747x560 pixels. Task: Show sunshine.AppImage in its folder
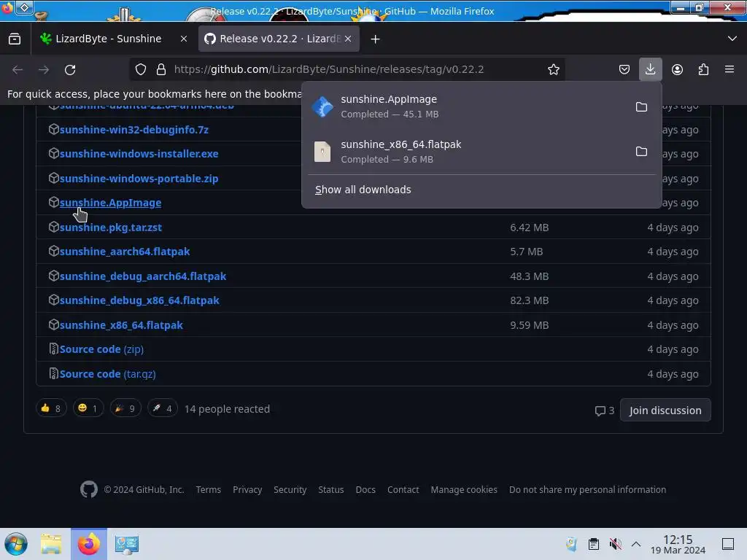pos(641,106)
